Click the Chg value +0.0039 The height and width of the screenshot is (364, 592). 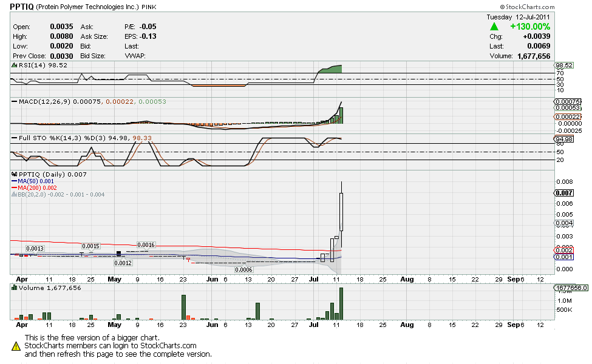tap(537, 36)
